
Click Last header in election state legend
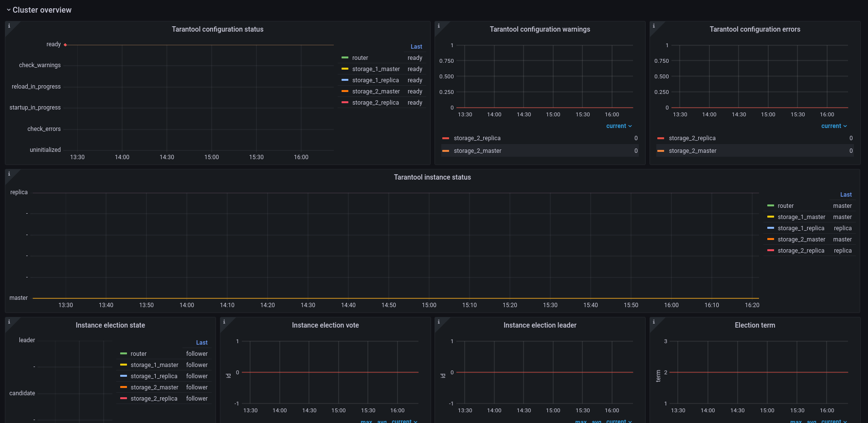201,343
